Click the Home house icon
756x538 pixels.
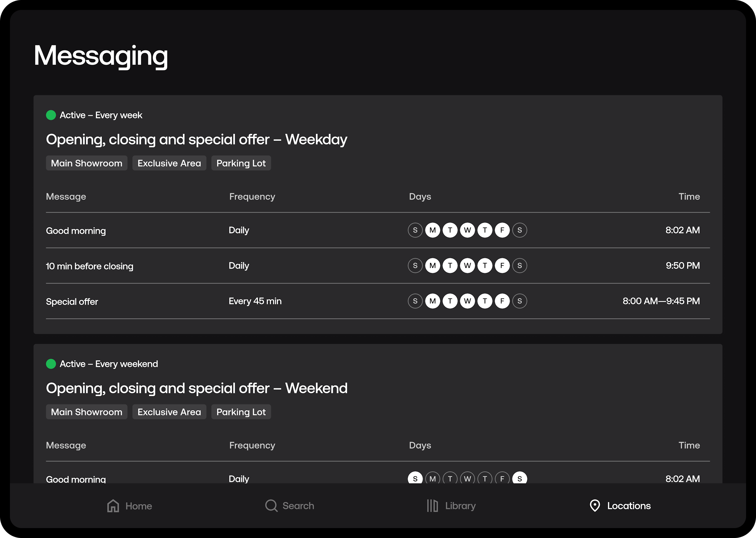tap(113, 506)
